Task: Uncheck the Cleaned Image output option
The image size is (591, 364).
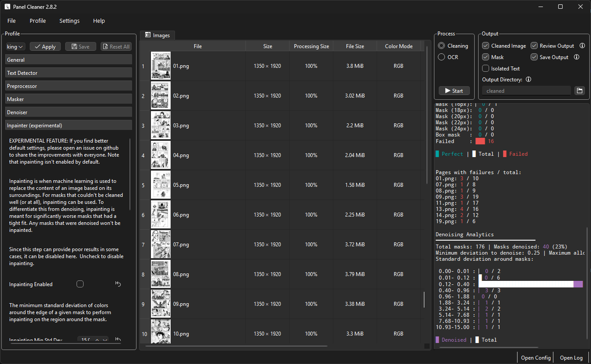Action: [486, 45]
